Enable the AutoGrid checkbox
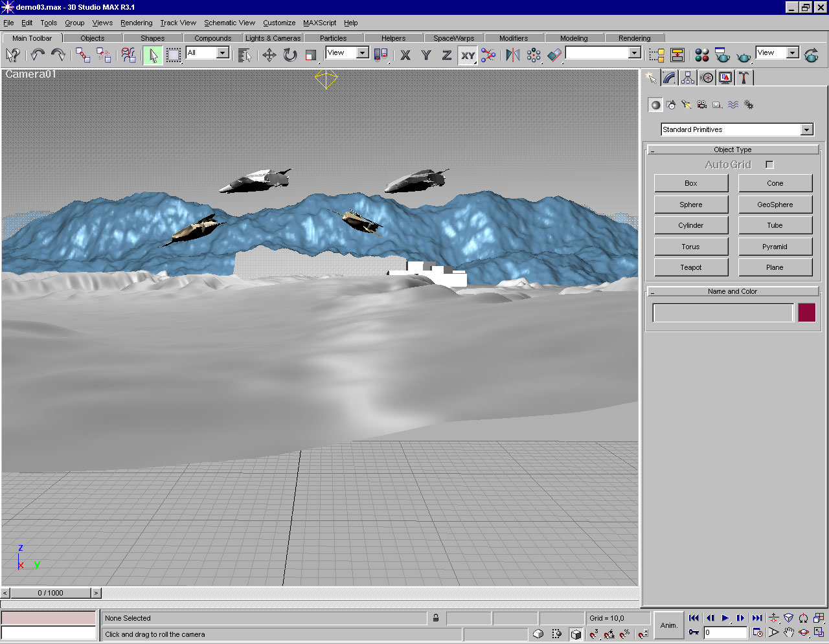Viewport: 829px width, 644px height. coord(769,165)
